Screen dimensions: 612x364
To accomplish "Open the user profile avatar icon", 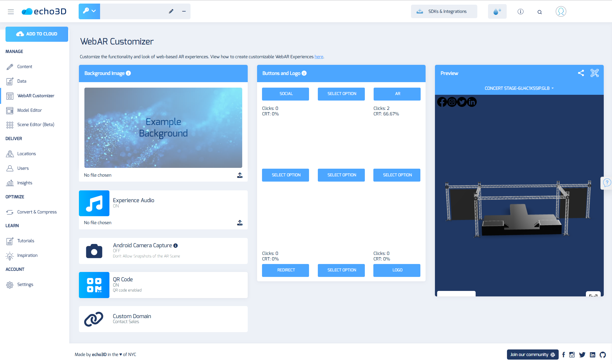I will [561, 12].
